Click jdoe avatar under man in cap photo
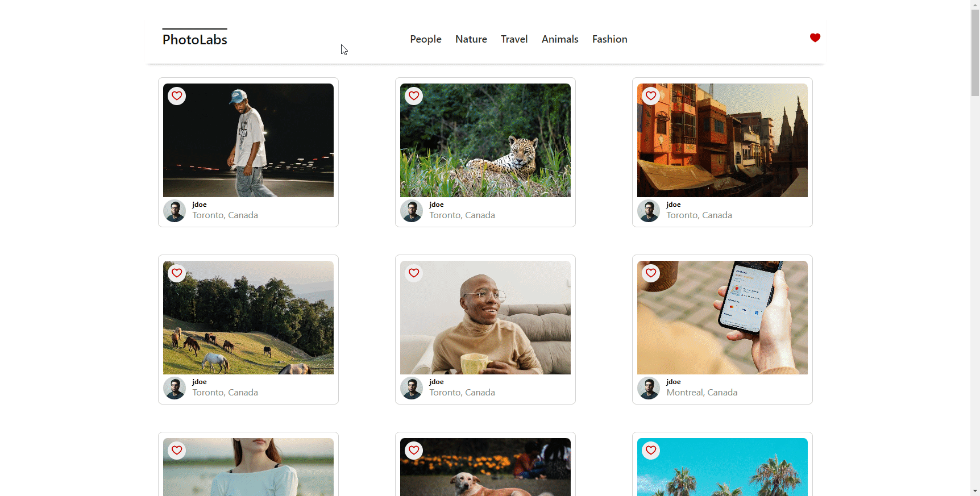The height and width of the screenshot is (496, 980). coord(175,211)
